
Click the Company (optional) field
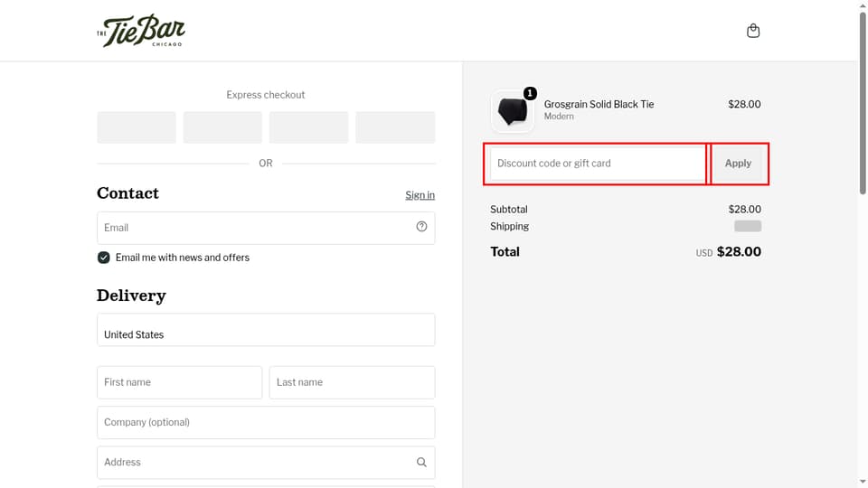pyautogui.click(x=266, y=423)
